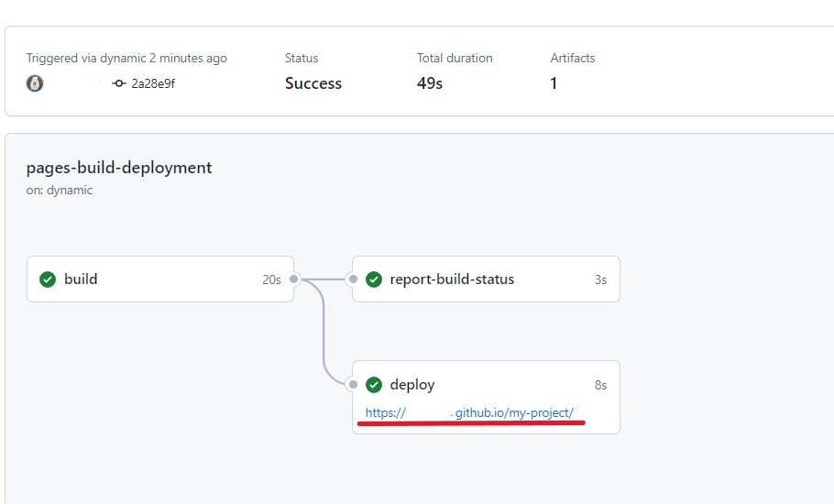Click the commit icon beside 2a28e9f
Screen dimensions: 834x504
pyautogui.click(x=118, y=83)
